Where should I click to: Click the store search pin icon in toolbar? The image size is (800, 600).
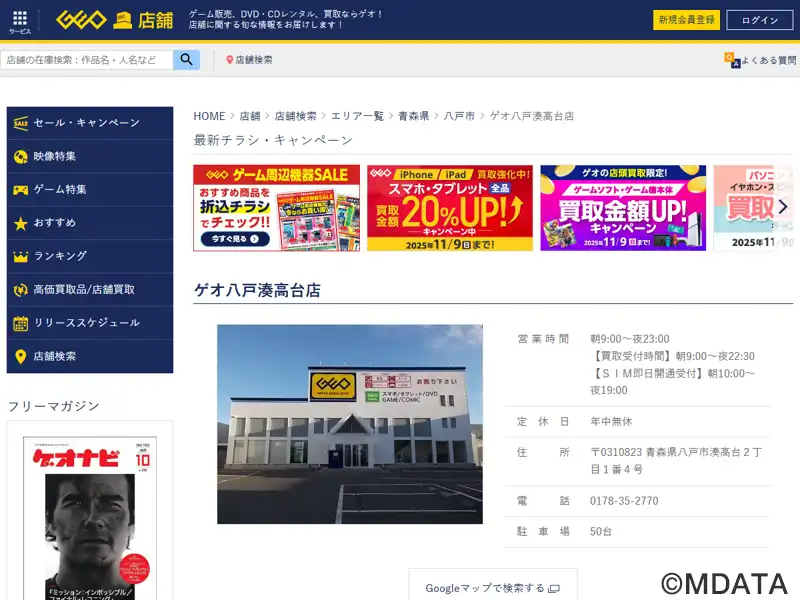[x=230, y=60]
